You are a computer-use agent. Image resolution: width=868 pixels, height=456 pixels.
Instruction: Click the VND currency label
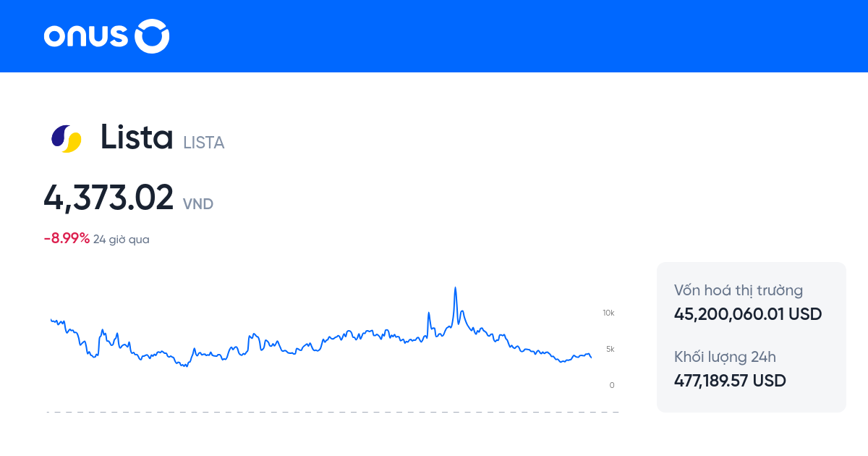[198, 204]
